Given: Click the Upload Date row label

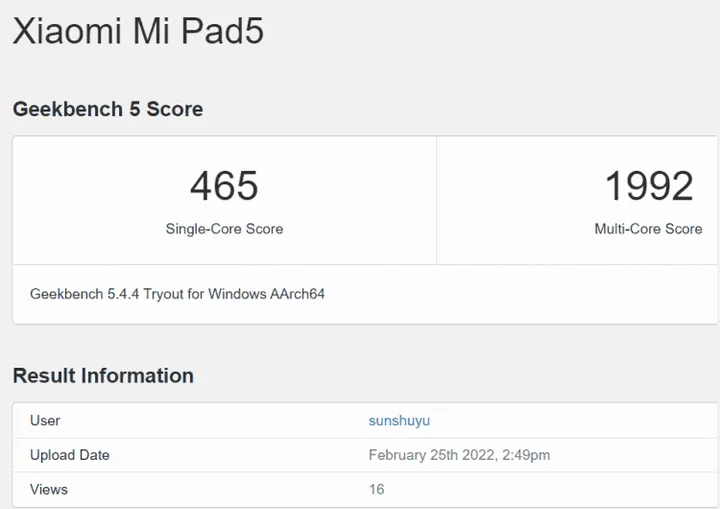Looking at the screenshot, I should (x=70, y=455).
